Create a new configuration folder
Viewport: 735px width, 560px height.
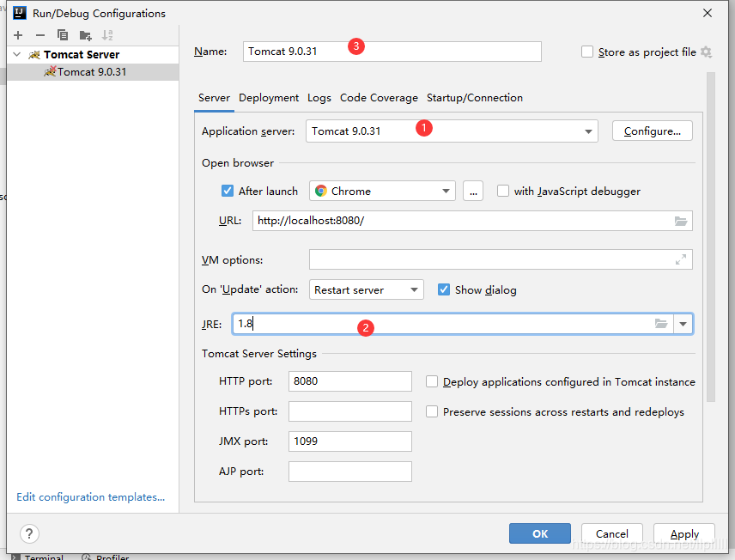click(x=85, y=35)
